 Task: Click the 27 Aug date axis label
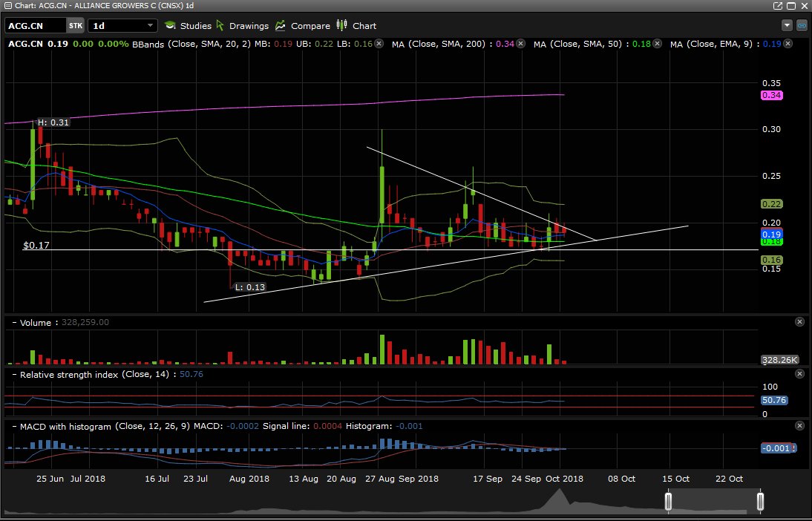coord(379,479)
